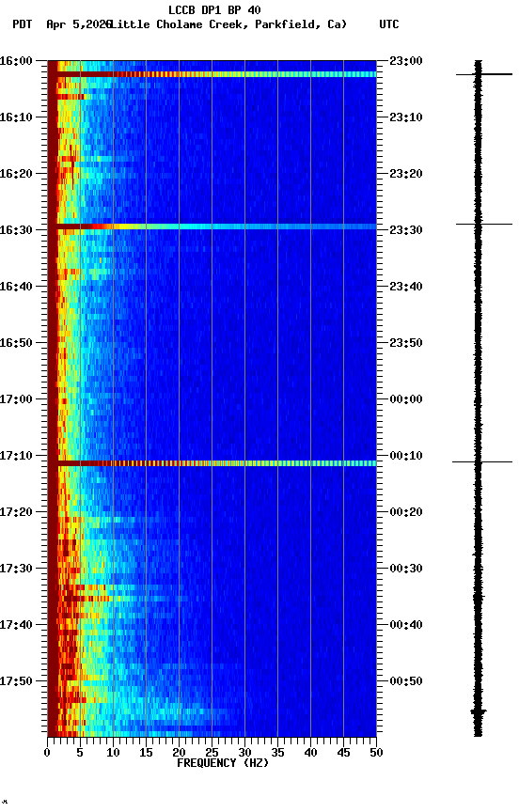Click the broadband spectrogram band just after 17:10
The width and height of the screenshot is (519, 812).
[x=212, y=463]
